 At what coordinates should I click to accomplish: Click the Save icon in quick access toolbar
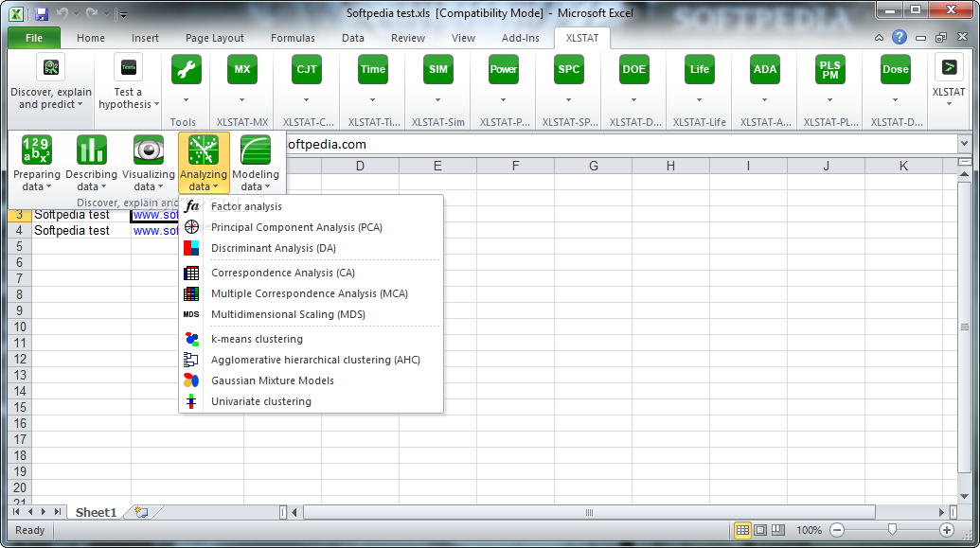pos(42,14)
